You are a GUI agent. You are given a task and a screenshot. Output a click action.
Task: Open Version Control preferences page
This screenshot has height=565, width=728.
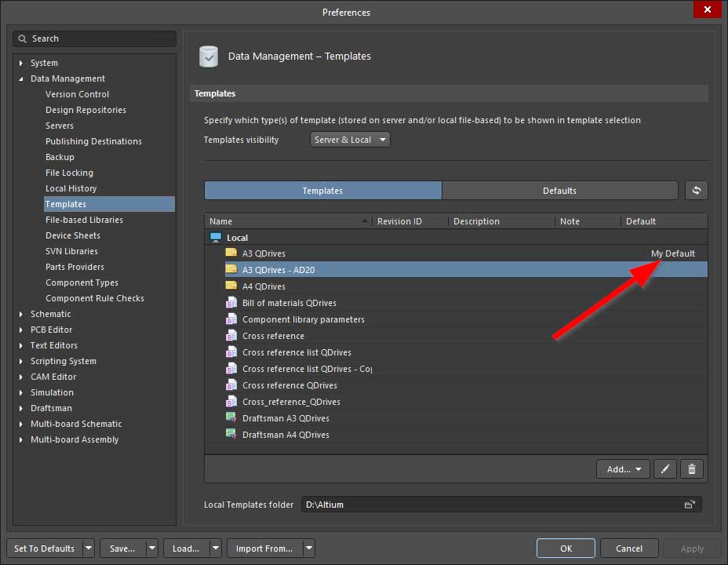[77, 94]
